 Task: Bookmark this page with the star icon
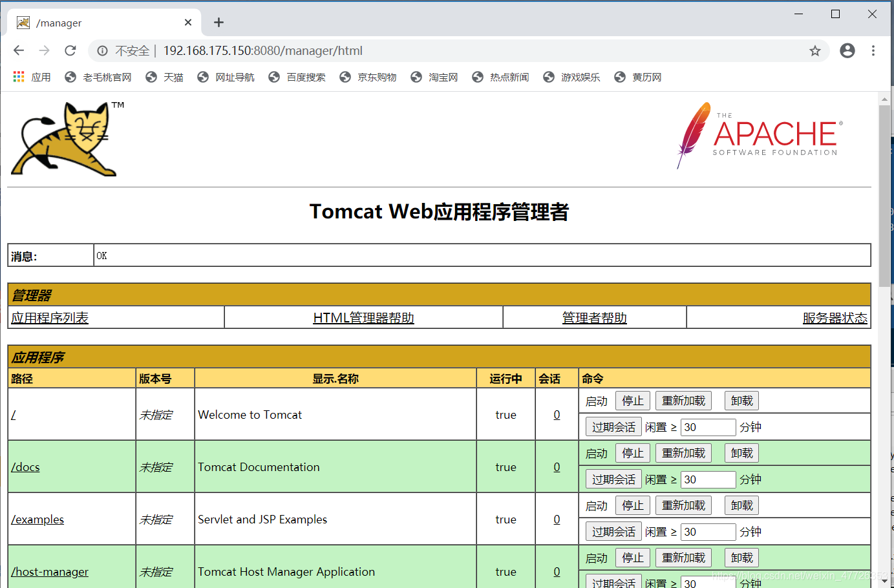[815, 51]
